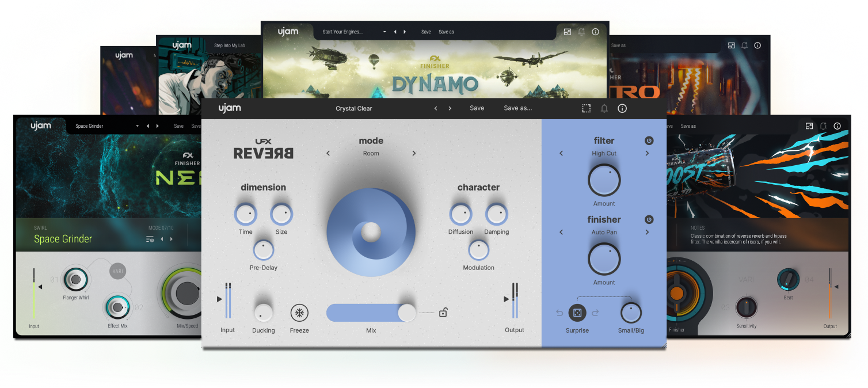Open Space Grinder preset dropdown
The height and width of the screenshot is (388, 868).
[137, 126]
